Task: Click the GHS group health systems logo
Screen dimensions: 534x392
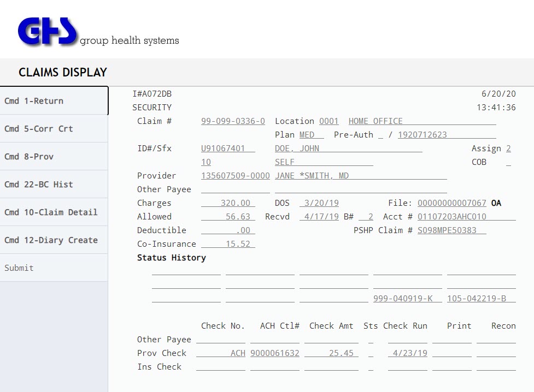Action: coord(97,32)
